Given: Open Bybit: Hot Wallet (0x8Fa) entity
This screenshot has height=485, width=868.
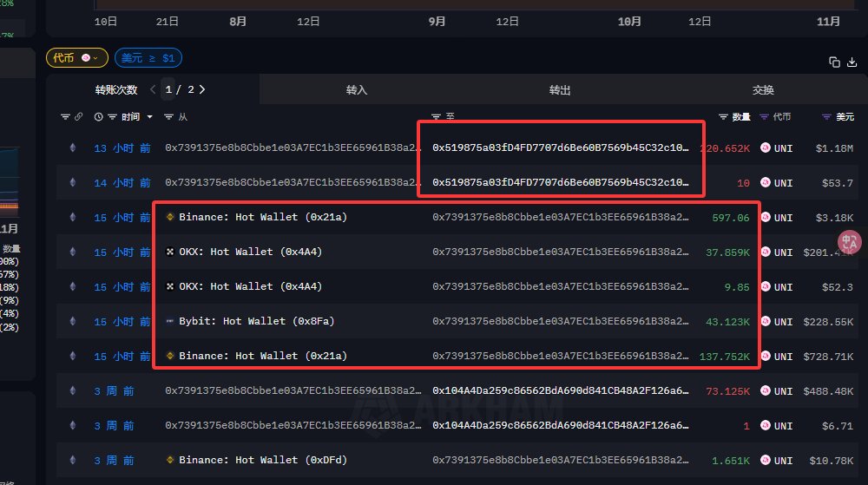Looking at the screenshot, I should pos(257,321).
